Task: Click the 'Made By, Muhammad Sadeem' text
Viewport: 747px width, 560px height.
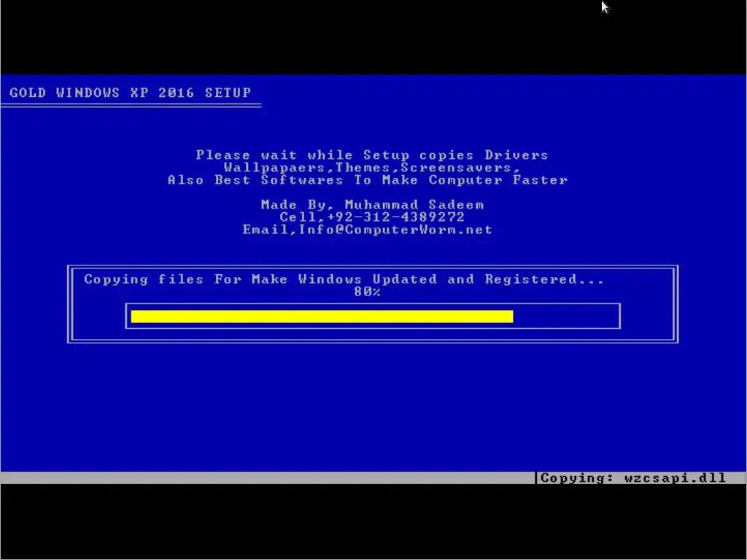Action: coord(372,205)
